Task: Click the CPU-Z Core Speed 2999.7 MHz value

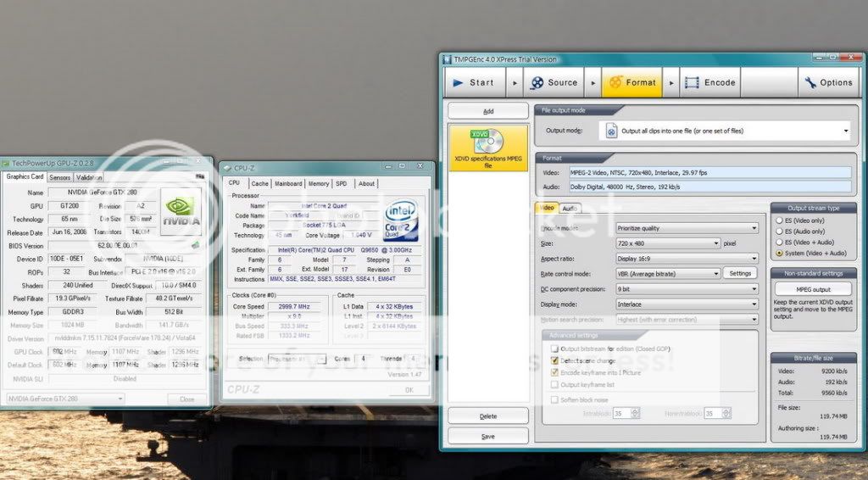Action: [294, 306]
